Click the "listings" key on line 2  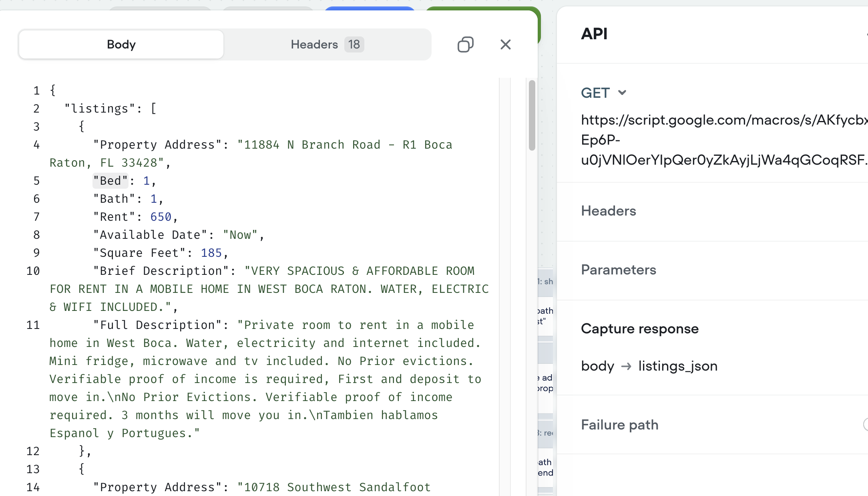click(100, 109)
